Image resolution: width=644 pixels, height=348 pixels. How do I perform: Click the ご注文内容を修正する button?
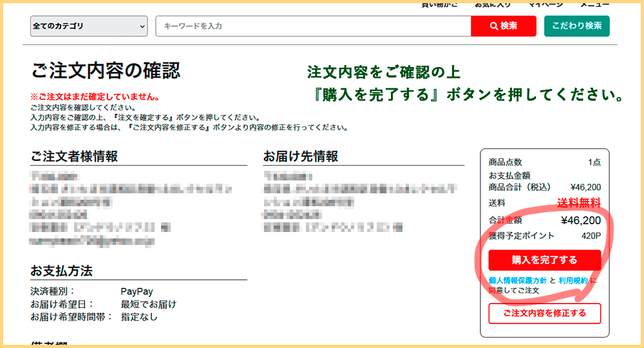pyautogui.click(x=544, y=313)
